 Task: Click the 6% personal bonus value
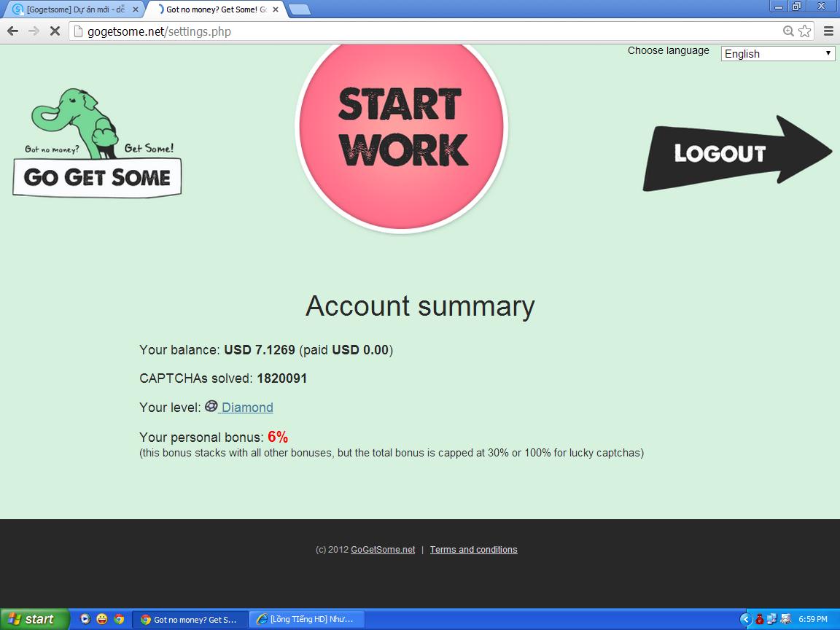tap(278, 437)
